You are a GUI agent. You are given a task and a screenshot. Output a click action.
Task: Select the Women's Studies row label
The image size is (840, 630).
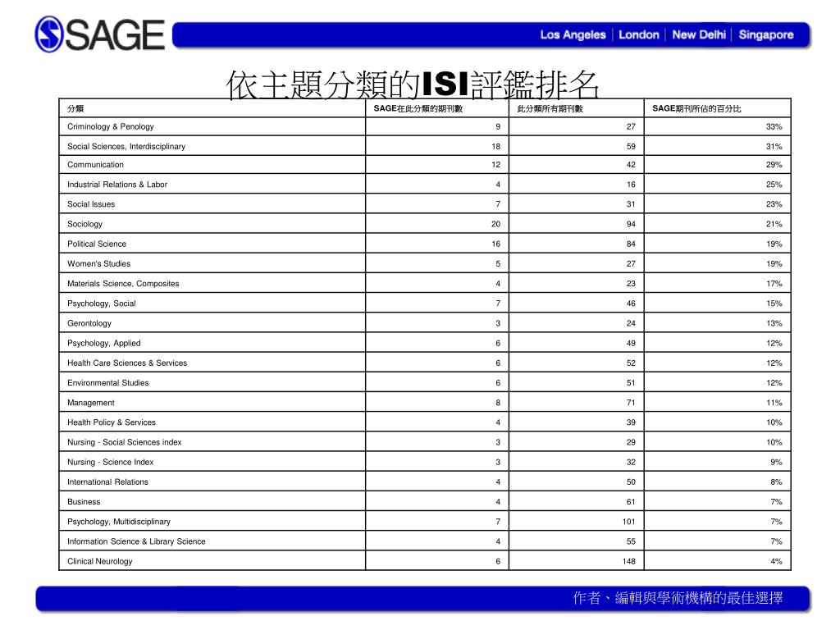coord(98,263)
